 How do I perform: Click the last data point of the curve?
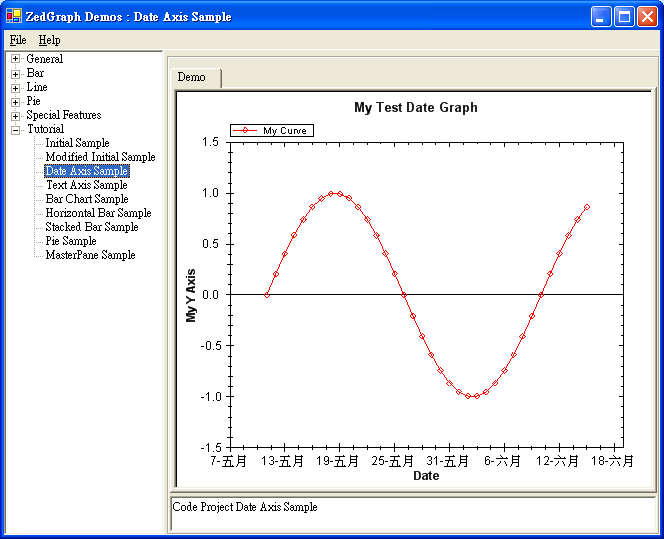(587, 207)
